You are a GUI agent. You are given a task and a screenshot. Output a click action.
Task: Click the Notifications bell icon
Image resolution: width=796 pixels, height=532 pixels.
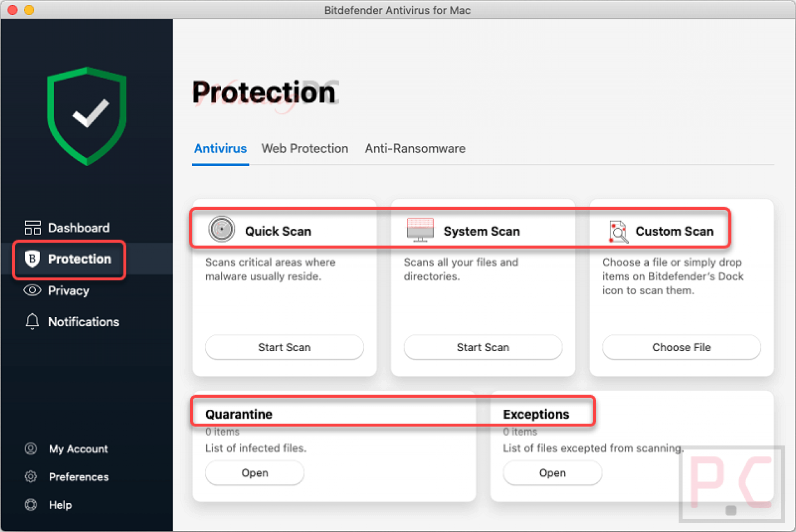tap(32, 322)
